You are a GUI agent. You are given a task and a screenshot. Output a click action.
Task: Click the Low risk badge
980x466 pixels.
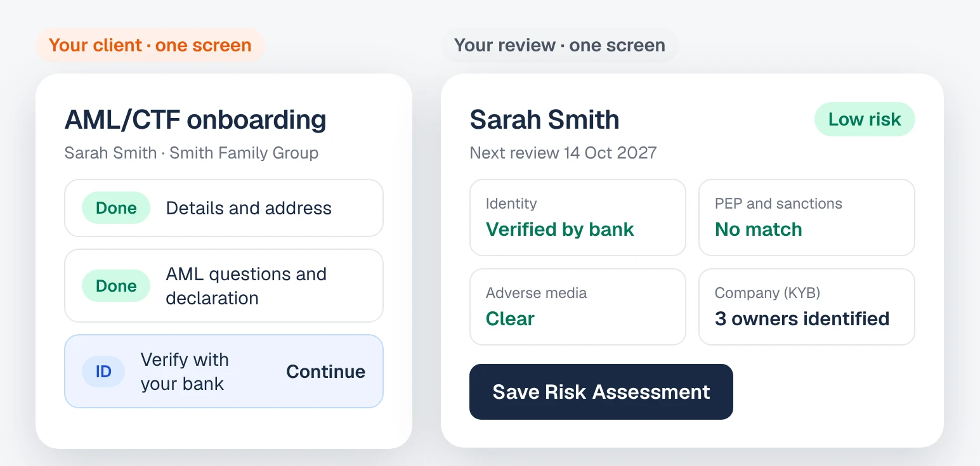pyautogui.click(x=865, y=119)
